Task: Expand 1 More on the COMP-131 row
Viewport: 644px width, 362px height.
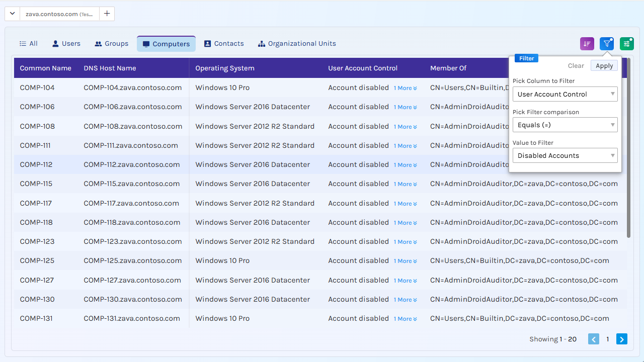Action: 405,318
